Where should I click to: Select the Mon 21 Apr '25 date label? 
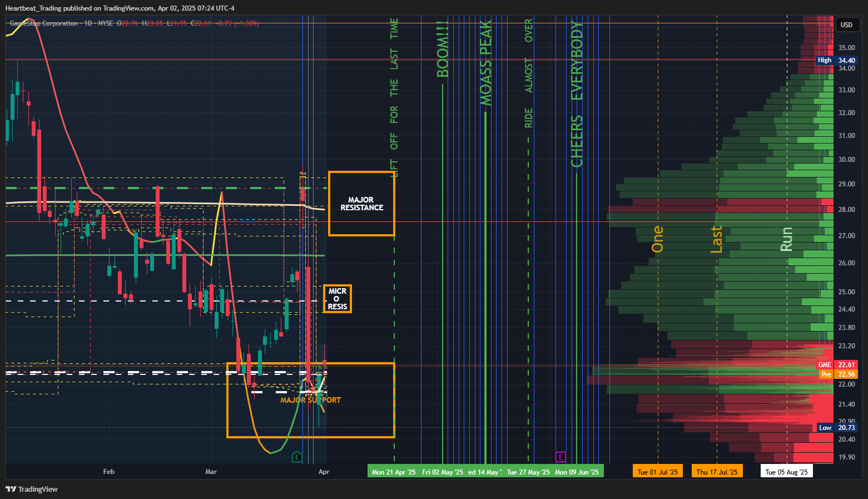pos(394,472)
